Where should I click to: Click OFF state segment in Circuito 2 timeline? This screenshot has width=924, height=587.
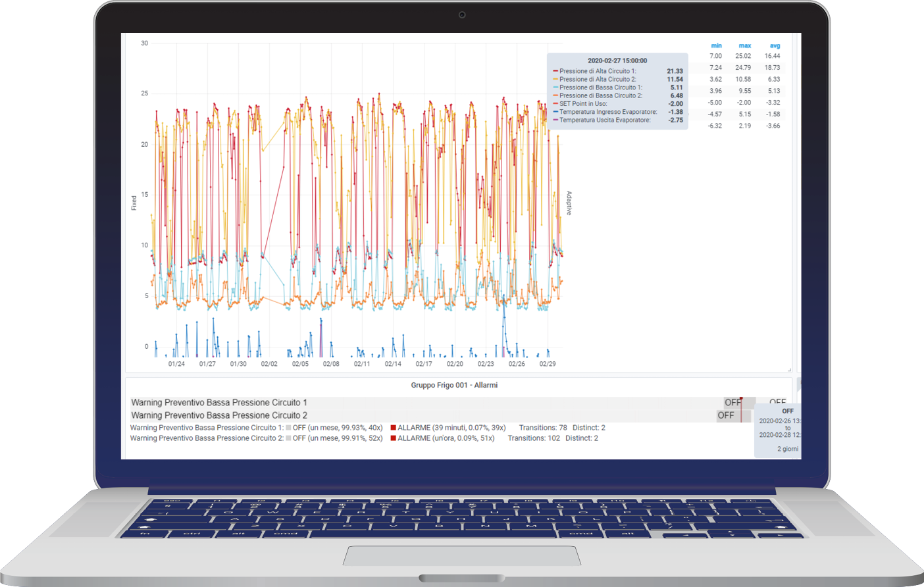click(x=727, y=415)
